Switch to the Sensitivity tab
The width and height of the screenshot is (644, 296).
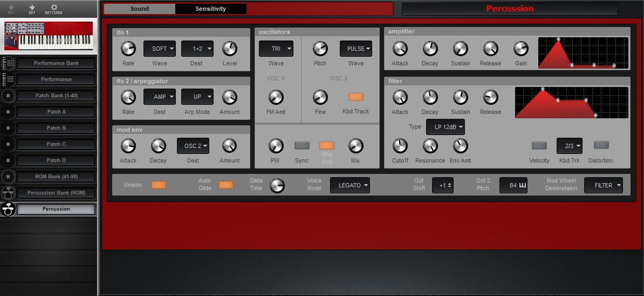click(211, 9)
